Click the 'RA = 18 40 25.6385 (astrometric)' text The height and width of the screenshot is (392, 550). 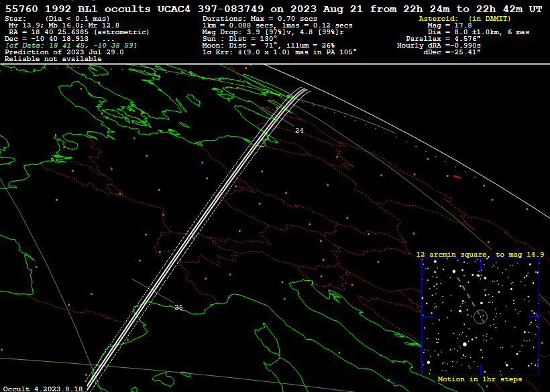(x=79, y=32)
